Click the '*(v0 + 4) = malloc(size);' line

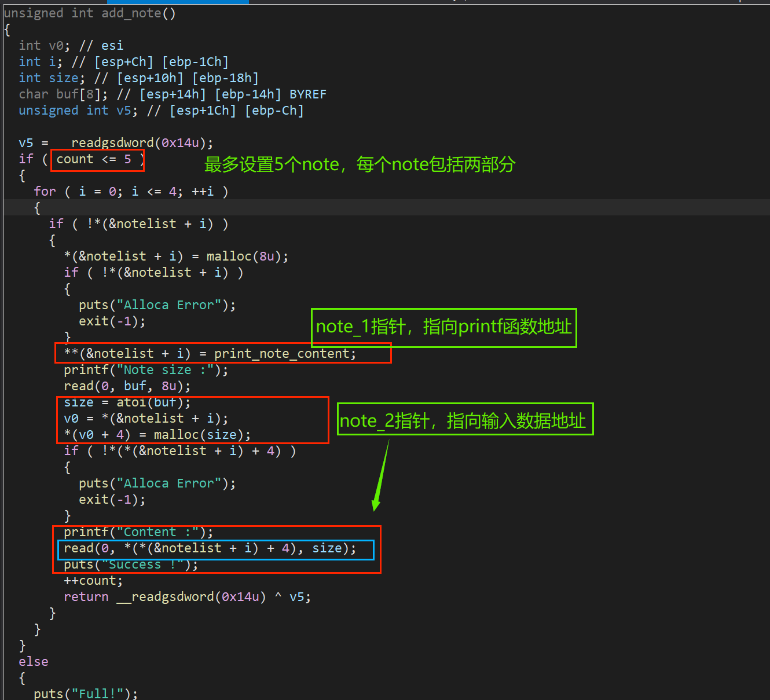pos(157,434)
